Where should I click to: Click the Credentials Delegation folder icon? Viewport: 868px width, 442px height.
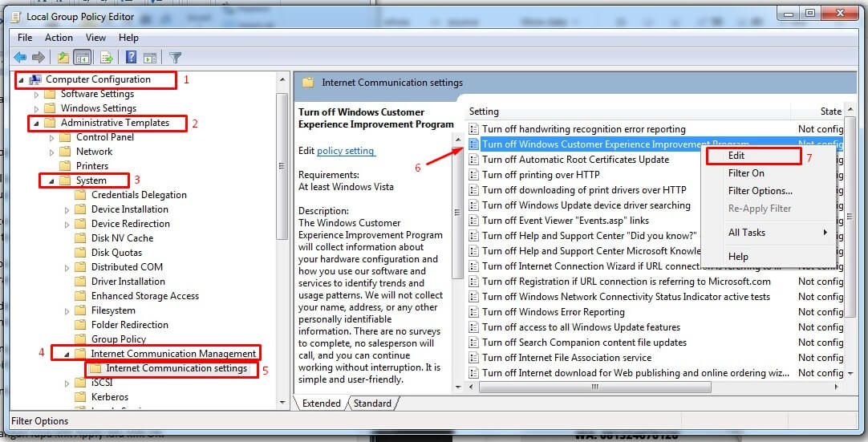81,194
